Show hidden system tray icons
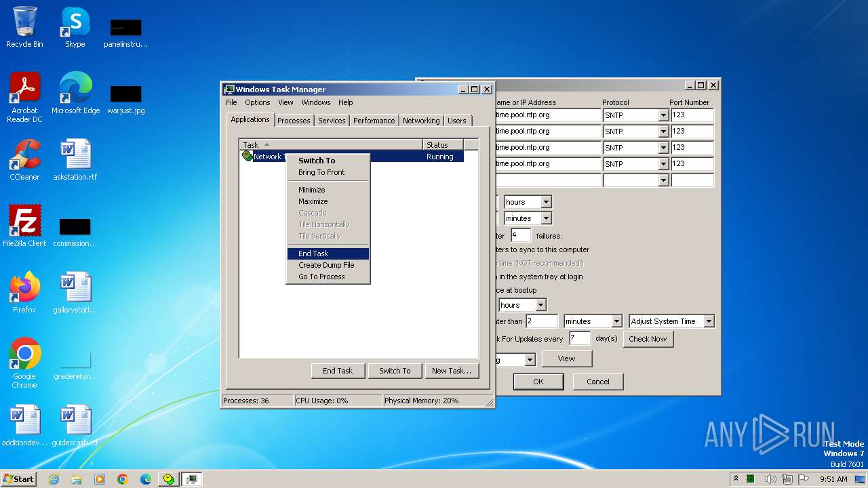This screenshot has width=868, height=488. (x=736, y=479)
